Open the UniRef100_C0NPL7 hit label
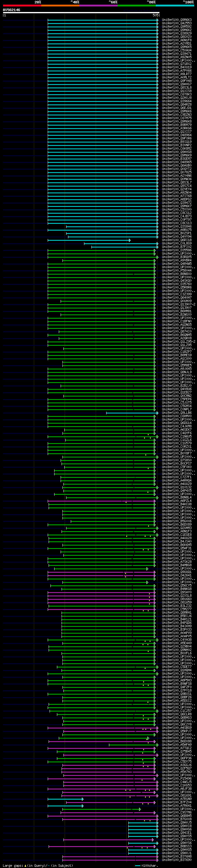This screenshot has width=197, height=868. [176, 410]
